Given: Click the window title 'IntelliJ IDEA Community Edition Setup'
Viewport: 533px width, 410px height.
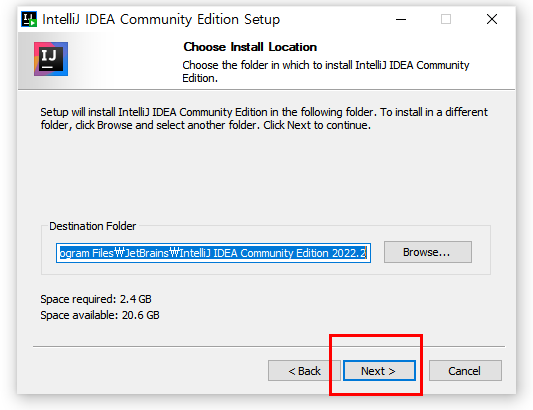Looking at the screenshot, I should coord(161,19).
